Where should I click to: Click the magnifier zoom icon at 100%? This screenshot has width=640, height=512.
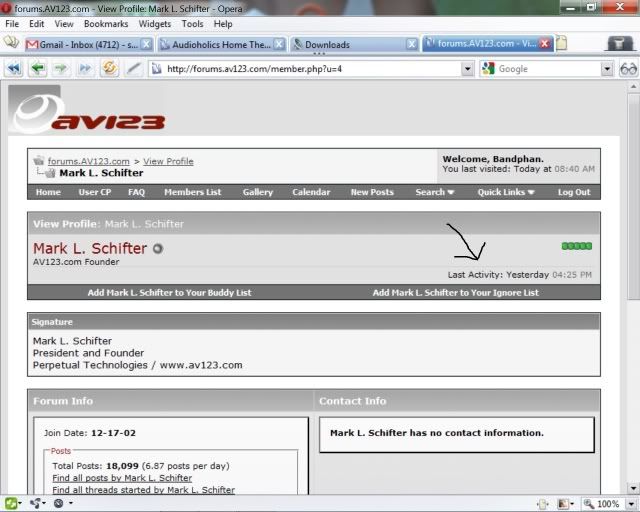(589, 504)
